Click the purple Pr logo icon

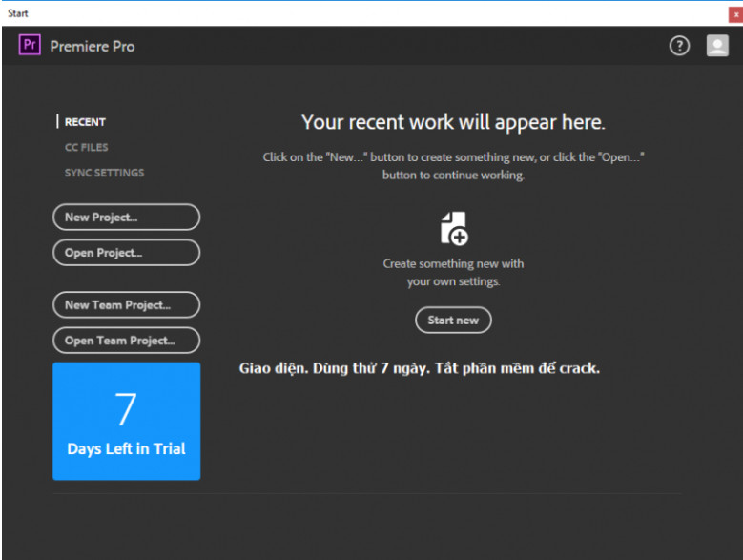point(30,46)
